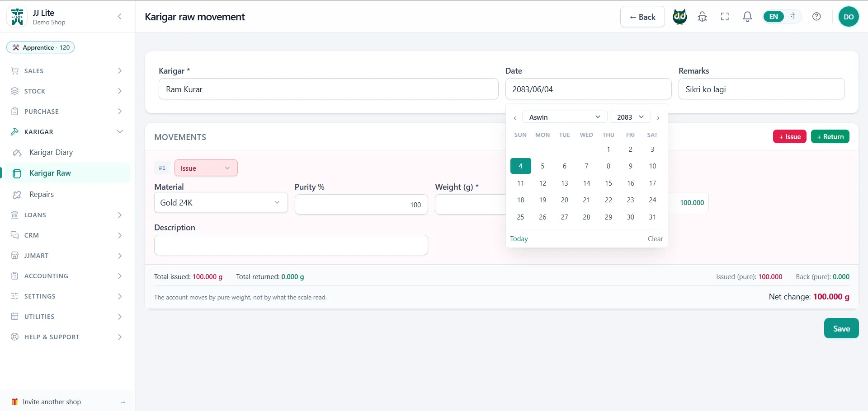Expand the Settings menu section

coord(67,296)
